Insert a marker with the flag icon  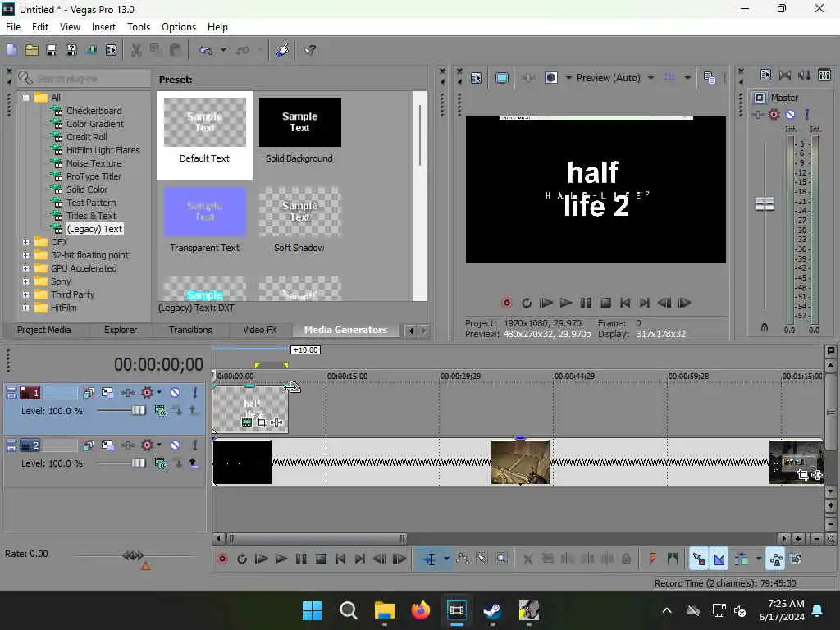point(652,559)
